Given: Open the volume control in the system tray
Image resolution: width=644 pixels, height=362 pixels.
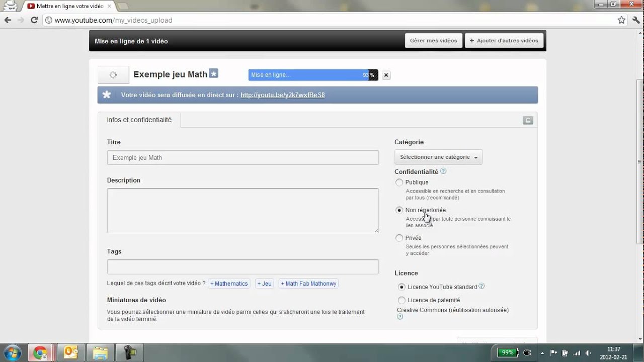Looking at the screenshot, I should pos(588,352).
